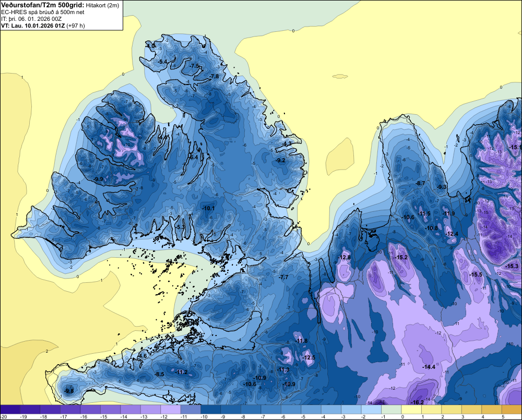The height and width of the screenshot is (420, 522).
Task: Click the valid time 'VT: Lau. 10.01.2026 01Z'
Action: [33, 26]
